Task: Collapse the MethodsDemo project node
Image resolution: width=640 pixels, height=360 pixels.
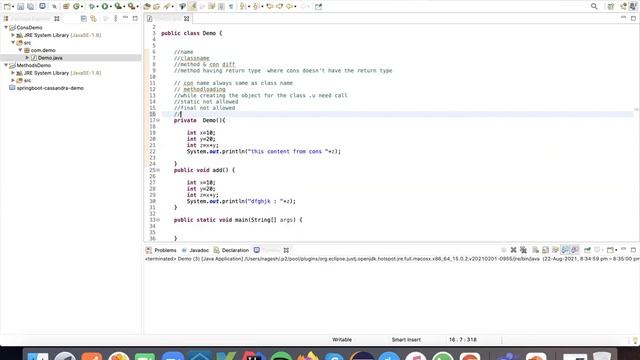Action: tap(6, 65)
